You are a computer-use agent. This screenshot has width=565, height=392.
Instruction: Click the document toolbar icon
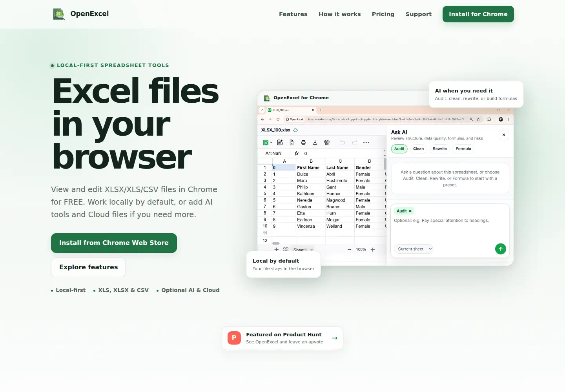coord(292,143)
